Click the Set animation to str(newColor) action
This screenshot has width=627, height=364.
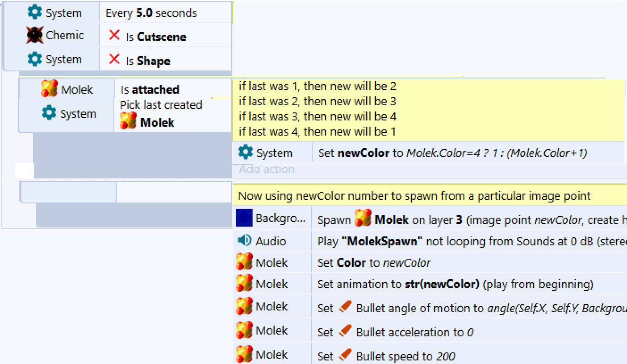coord(455,284)
